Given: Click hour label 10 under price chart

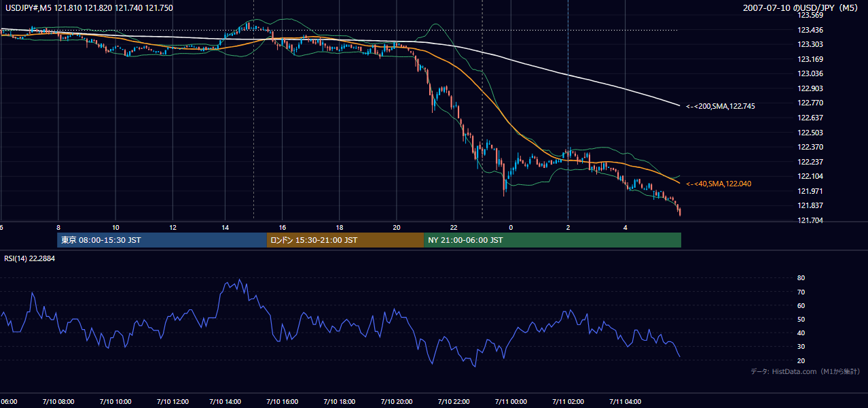Looking at the screenshot, I should [115, 228].
